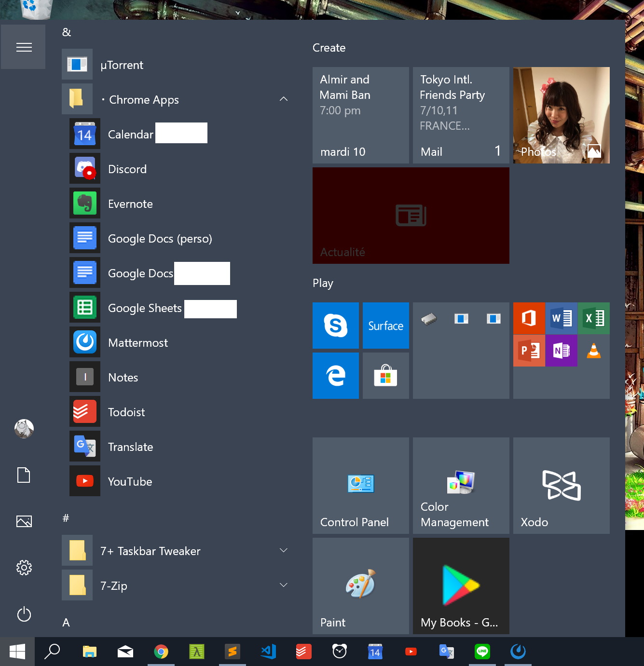Open the Photos tile thumbnail
The image size is (644, 666).
(x=561, y=115)
